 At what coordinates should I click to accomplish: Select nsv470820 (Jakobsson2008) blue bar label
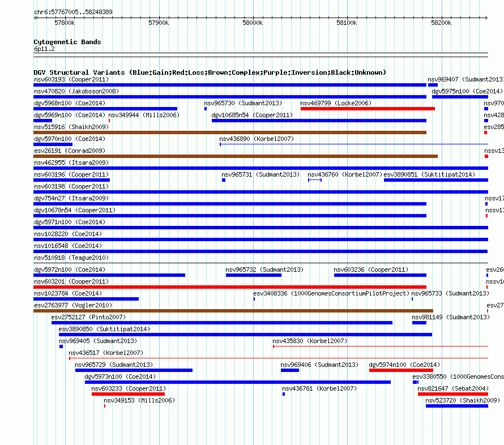point(76,91)
